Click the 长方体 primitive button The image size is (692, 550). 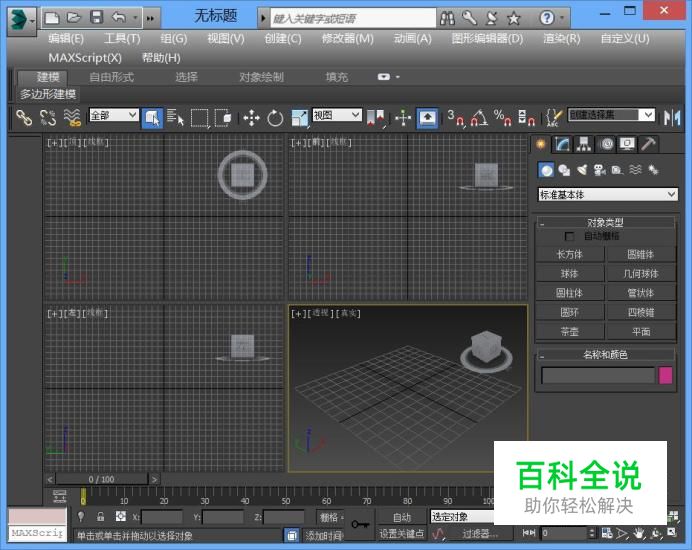(569, 254)
